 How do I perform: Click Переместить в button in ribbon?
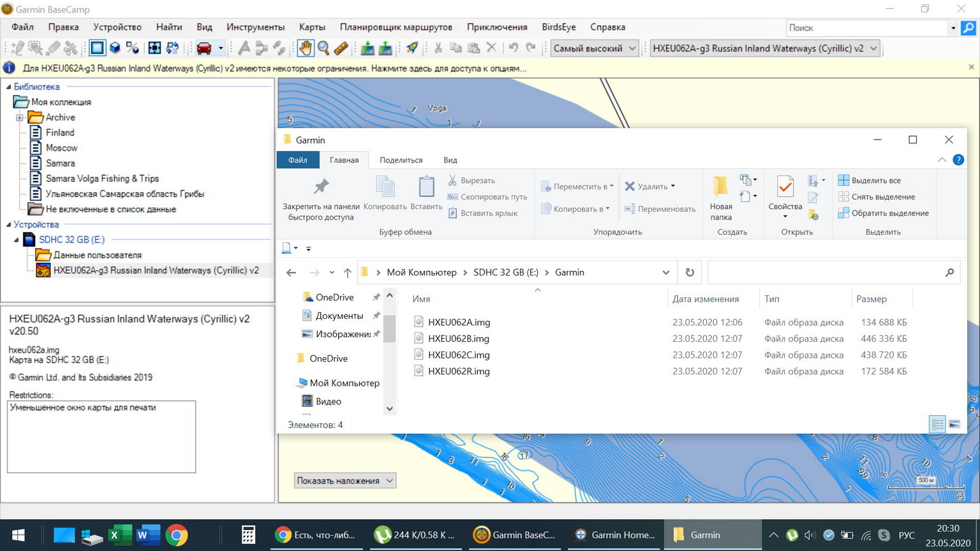pos(577,186)
